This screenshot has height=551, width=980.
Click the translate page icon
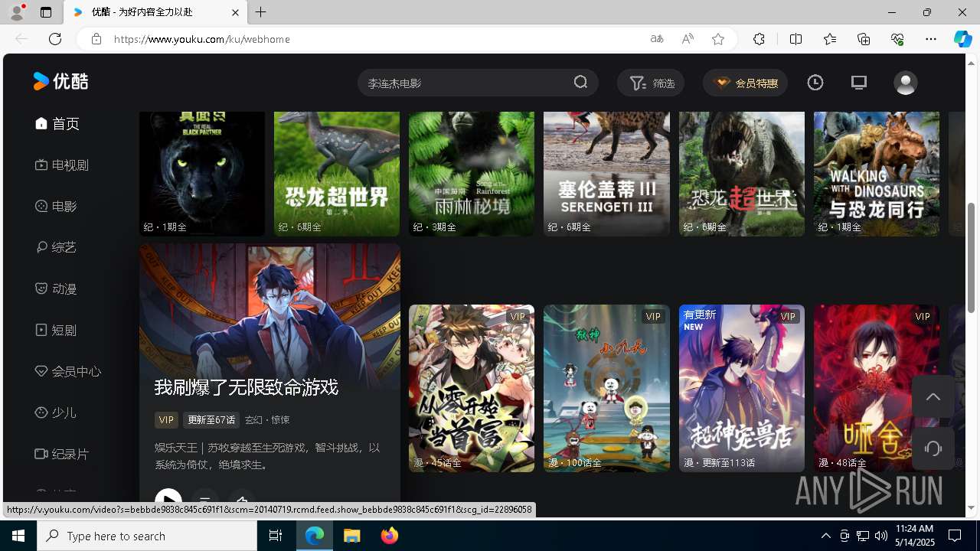pyautogui.click(x=657, y=39)
